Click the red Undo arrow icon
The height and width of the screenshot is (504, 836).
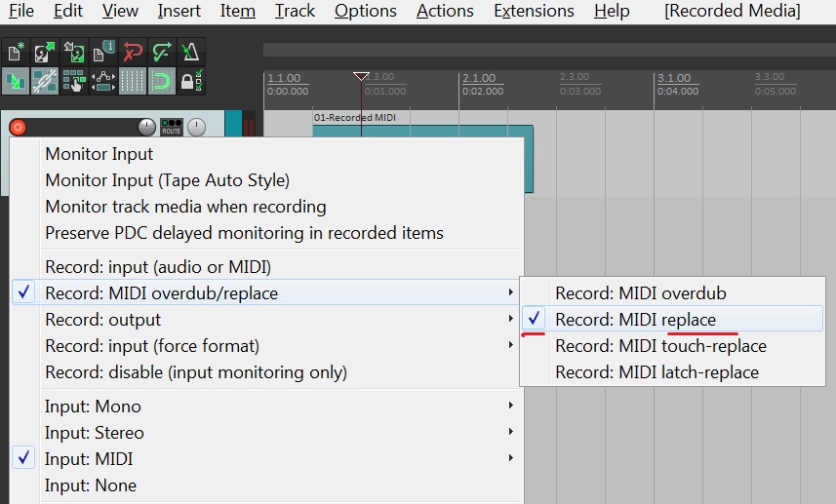pyautogui.click(x=132, y=53)
